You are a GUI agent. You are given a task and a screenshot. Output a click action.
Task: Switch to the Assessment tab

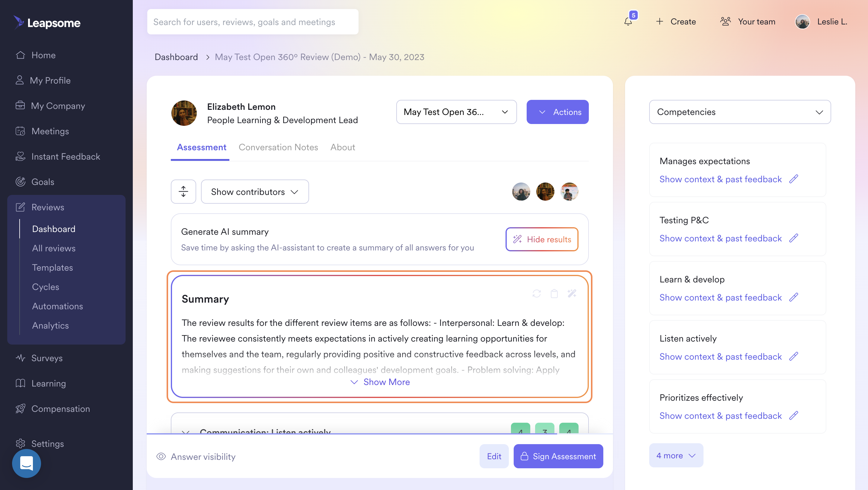pyautogui.click(x=202, y=147)
